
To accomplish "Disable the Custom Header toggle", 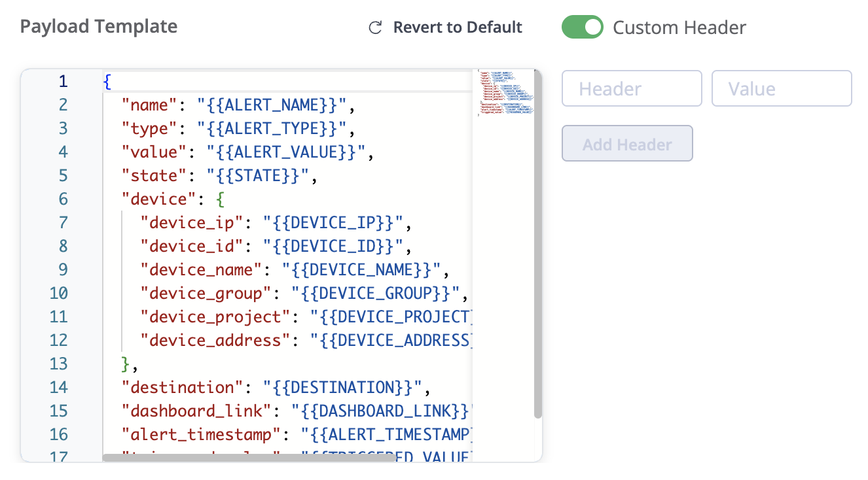I will [x=582, y=27].
